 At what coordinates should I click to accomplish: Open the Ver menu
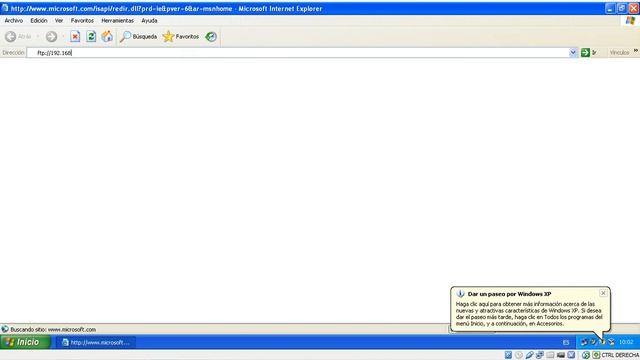[x=59, y=20]
